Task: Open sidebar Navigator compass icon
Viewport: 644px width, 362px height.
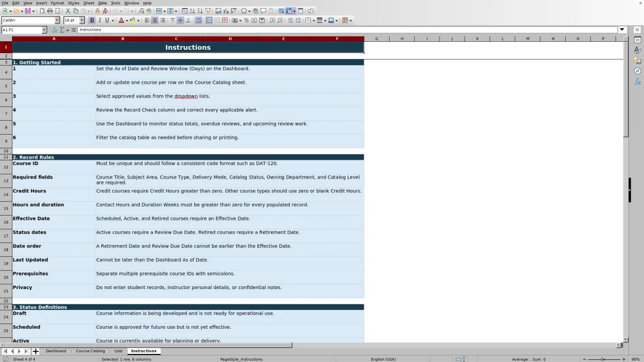Action: click(x=638, y=71)
